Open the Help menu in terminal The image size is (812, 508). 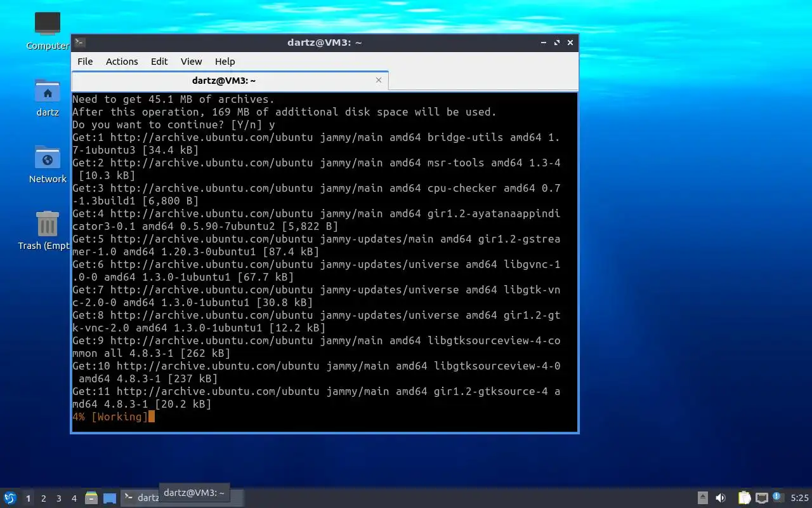pos(225,62)
